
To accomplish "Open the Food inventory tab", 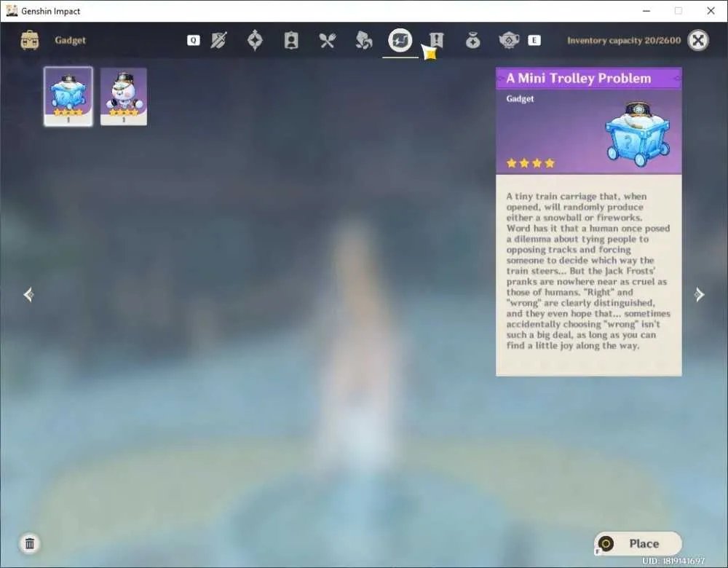I will click(x=328, y=40).
